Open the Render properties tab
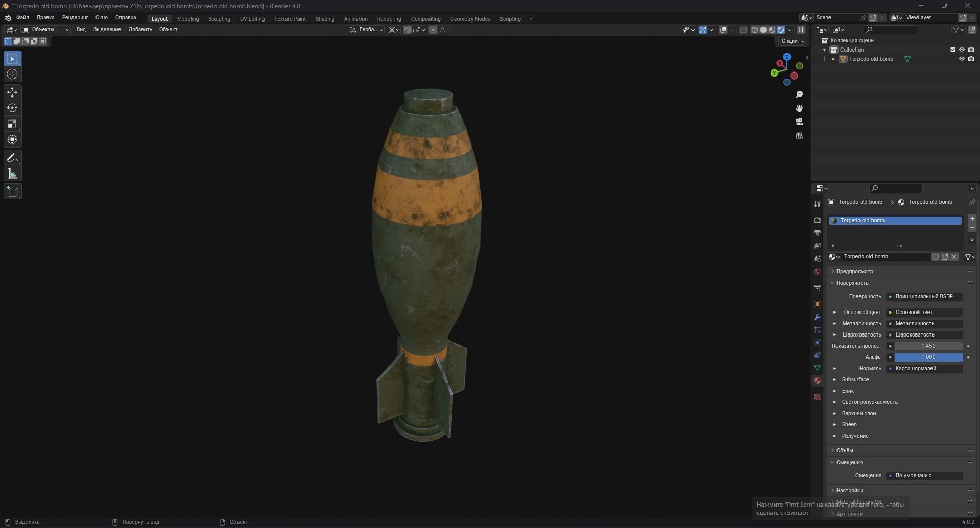980x528 pixels. 817,220
